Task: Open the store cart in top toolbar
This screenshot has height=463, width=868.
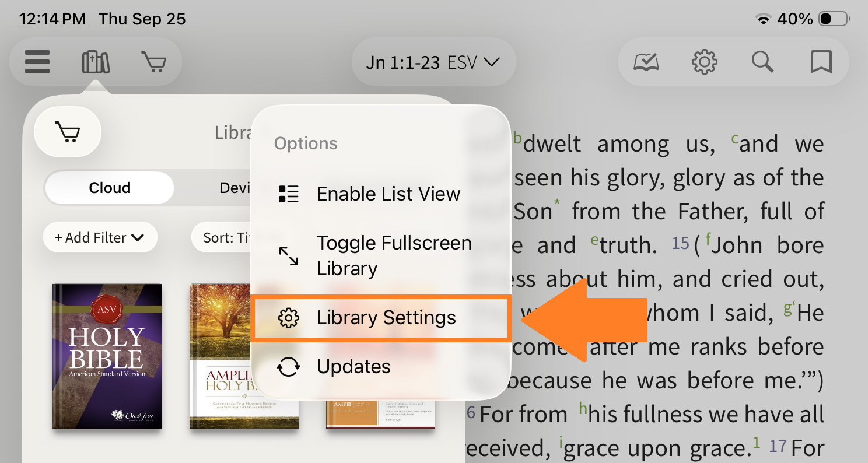Action: 153,62
